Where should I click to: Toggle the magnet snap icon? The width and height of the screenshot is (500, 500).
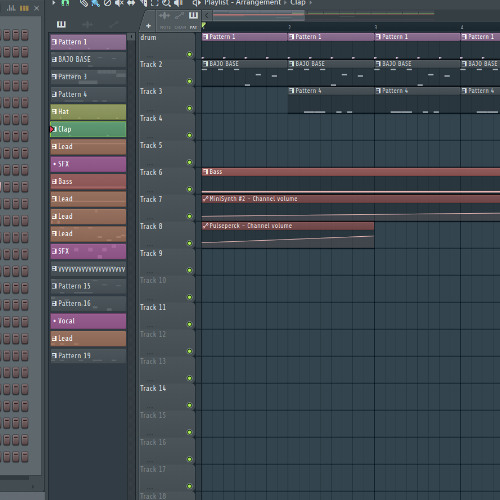(66, 3)
